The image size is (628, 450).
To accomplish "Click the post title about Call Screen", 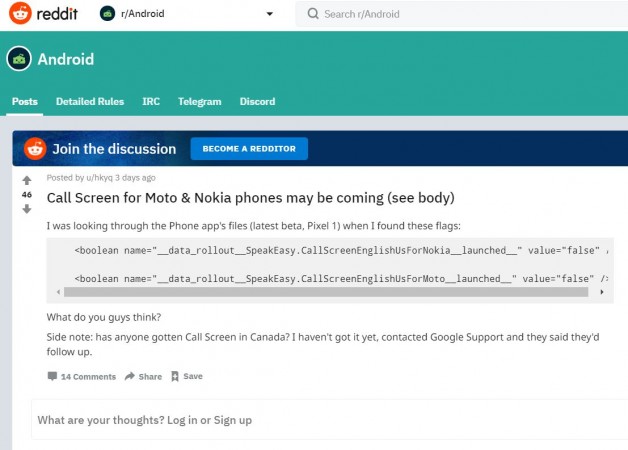I will [x=251, y=198].
